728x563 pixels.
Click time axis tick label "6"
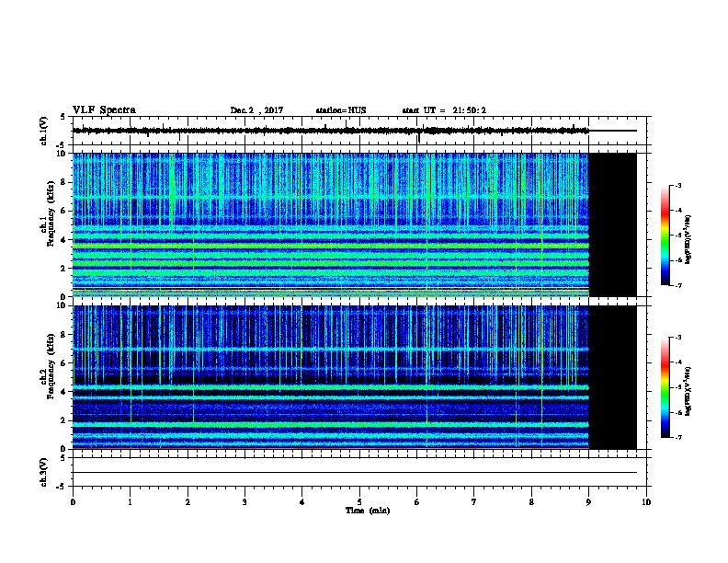(x=416, y=502)
